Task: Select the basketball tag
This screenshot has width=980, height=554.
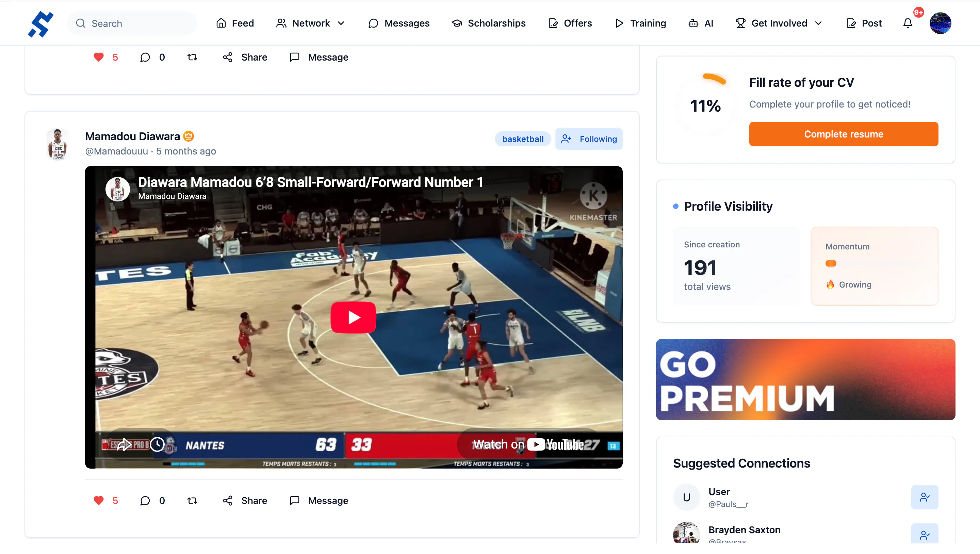Action: (x=523, y=139)
